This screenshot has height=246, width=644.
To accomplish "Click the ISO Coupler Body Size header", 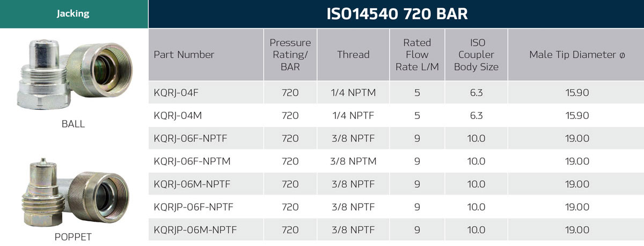I will [476, 55].
